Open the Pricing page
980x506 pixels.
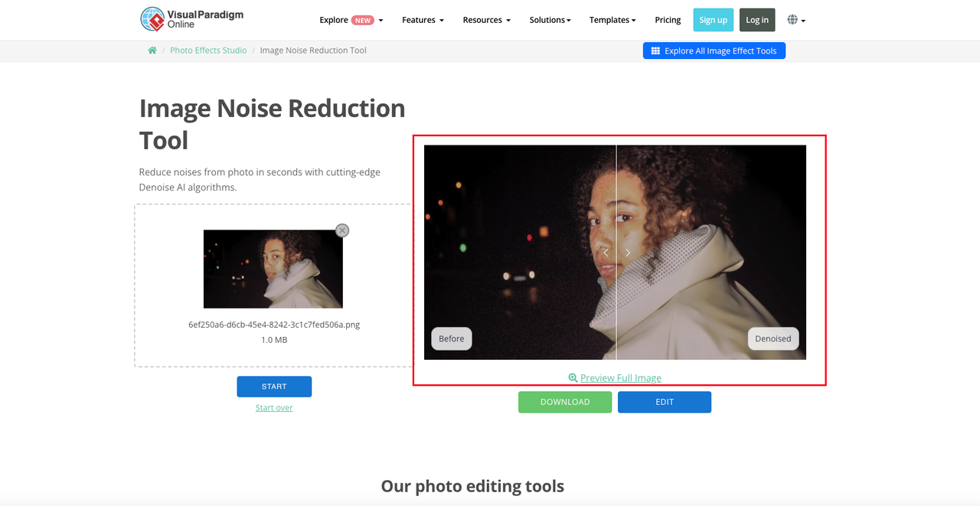[x=668, y=20]
